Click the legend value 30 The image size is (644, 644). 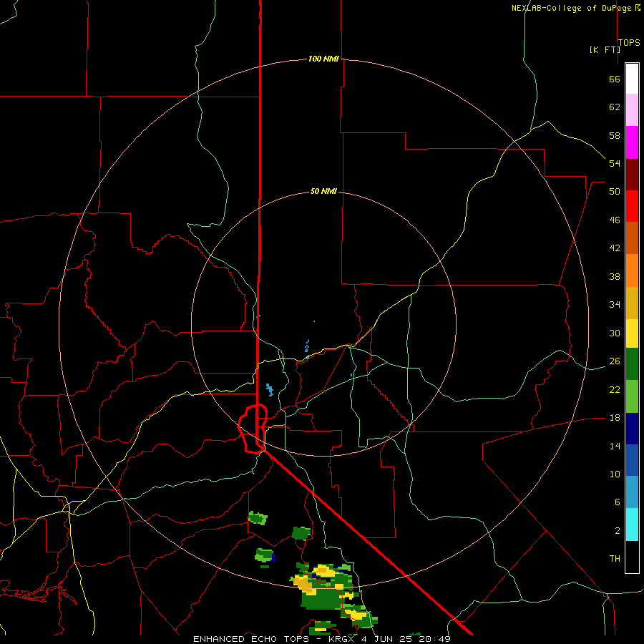click(x=615, y=333)
